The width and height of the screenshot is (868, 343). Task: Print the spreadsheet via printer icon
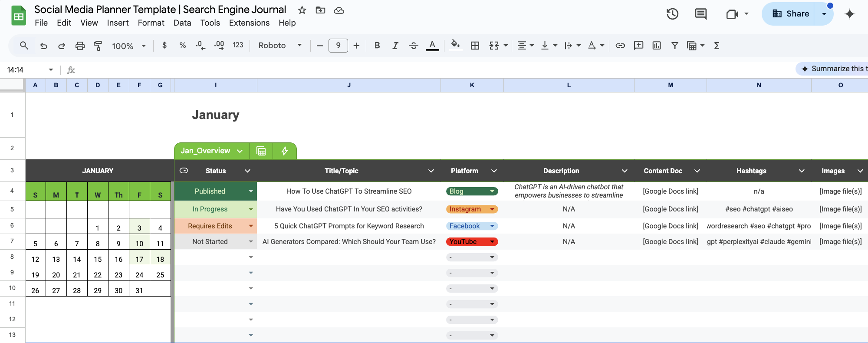coord(80,46)
